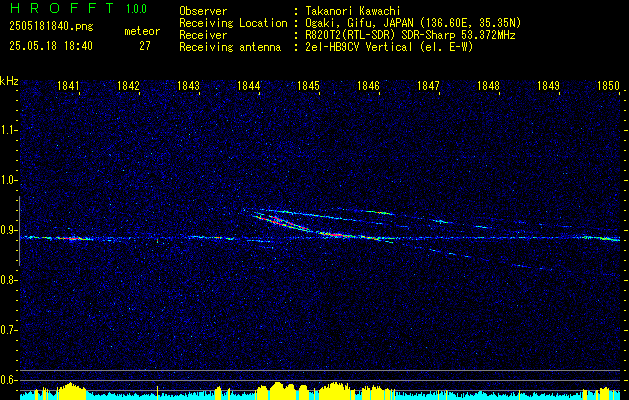The width and height of the screenshot is (629, 400).
Task: Click the 1849 time axis marker
Action: (548, 85)
